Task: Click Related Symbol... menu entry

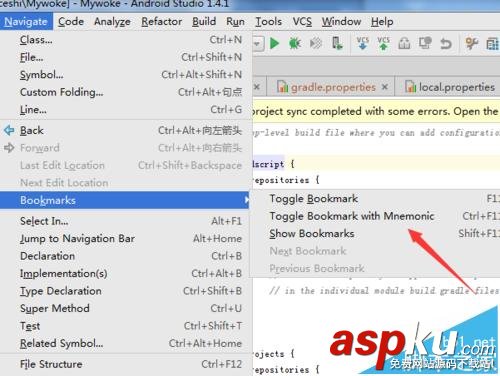Action: point(125,343)
